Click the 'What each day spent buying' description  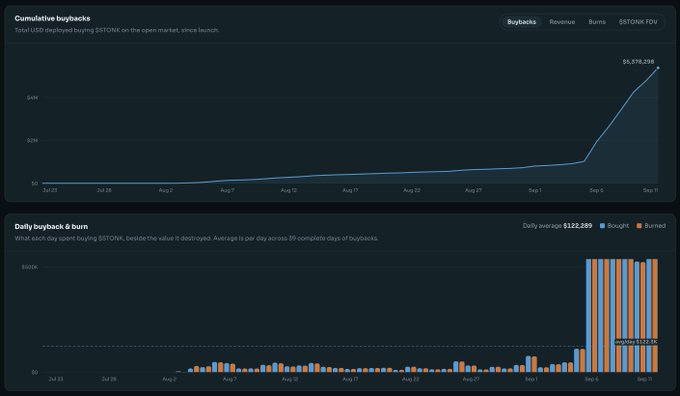(x=196, y=238)
